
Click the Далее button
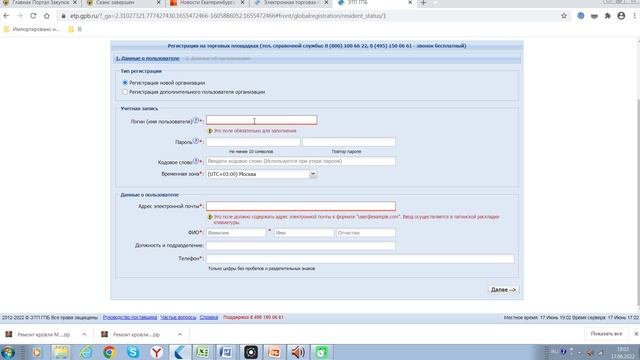tap(503, 290)
